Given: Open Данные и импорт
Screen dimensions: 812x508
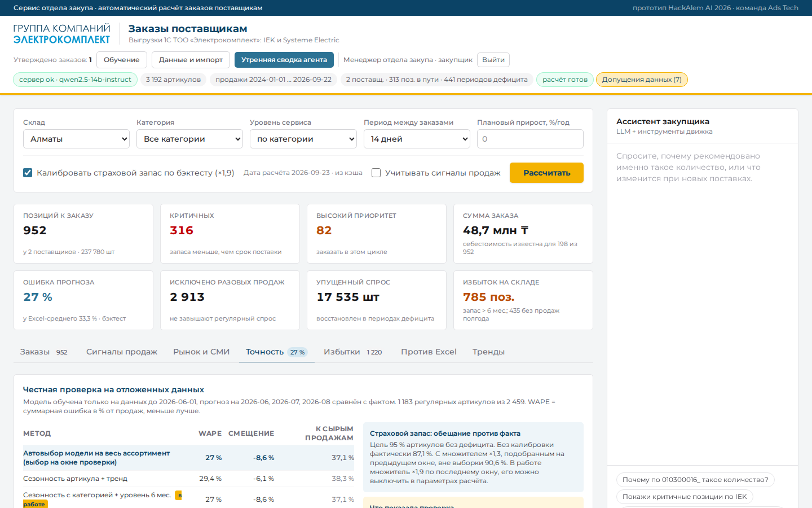Looking at the screenshot, I should (191, 60).
